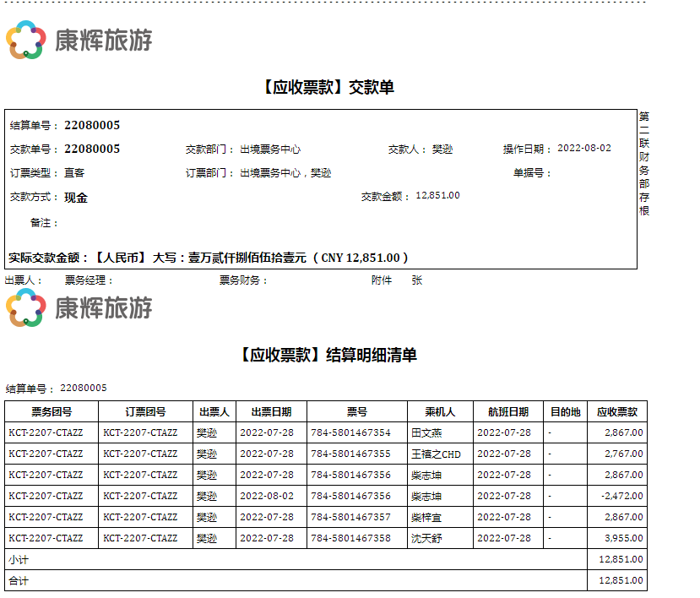Click the 操作日期 value 2022-08-02
Image resolution: width=700 pixels, height=598 pixels.
pos(584,149)
